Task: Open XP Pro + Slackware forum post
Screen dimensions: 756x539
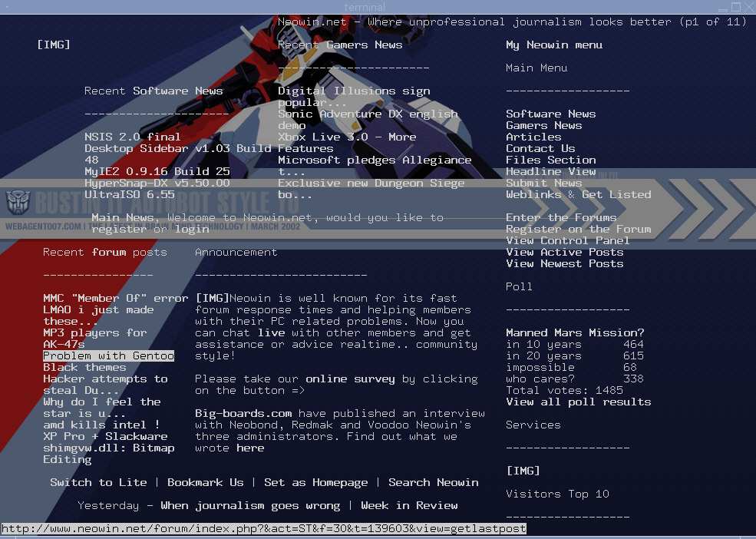Action: tap(105, 437)
